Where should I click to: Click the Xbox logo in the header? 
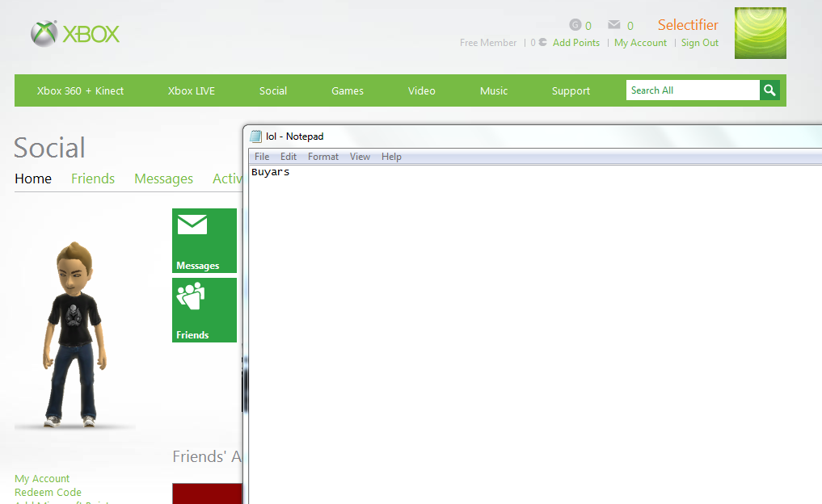(75, 34)
